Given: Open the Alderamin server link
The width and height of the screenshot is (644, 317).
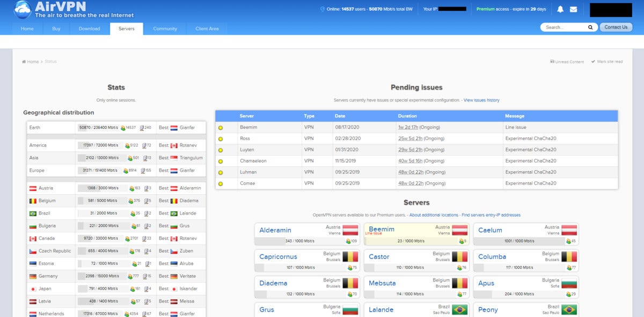Looking at the screenshot, I should point(275,230).
